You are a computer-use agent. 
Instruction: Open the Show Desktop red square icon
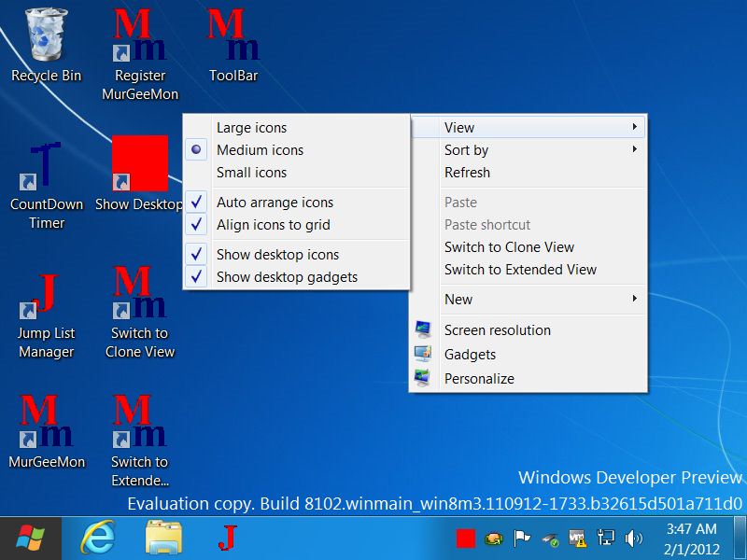pos(139,163)
